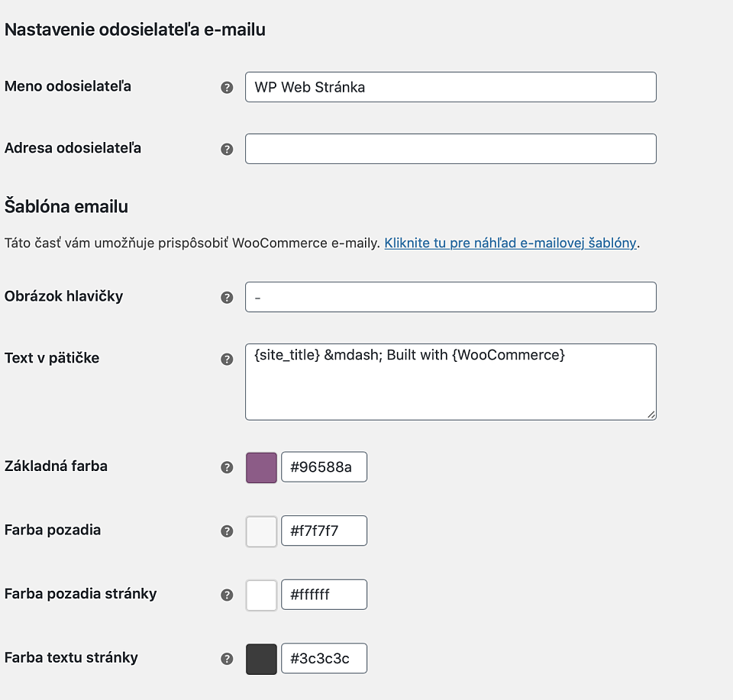Click the #f7f7f7 hex color field
Image resolution: width=733 pixels, height=700 pixels.
pos(324,531)
